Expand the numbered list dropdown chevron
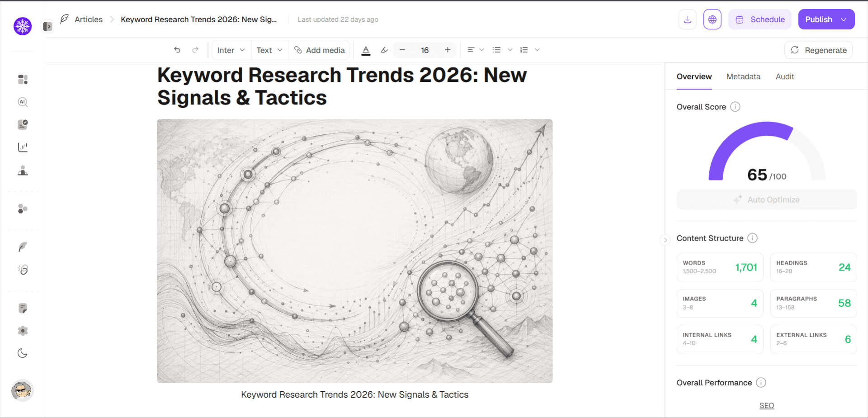 537,50
